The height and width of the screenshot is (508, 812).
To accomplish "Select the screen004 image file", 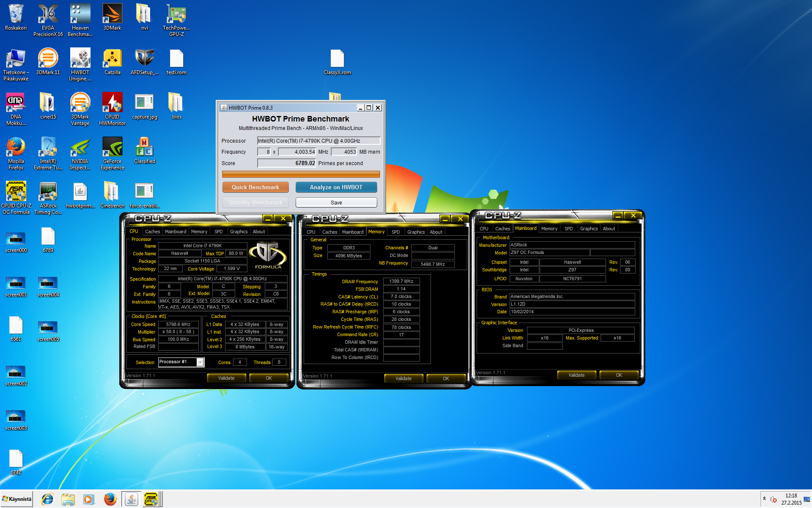I will [x=48, y=287].
